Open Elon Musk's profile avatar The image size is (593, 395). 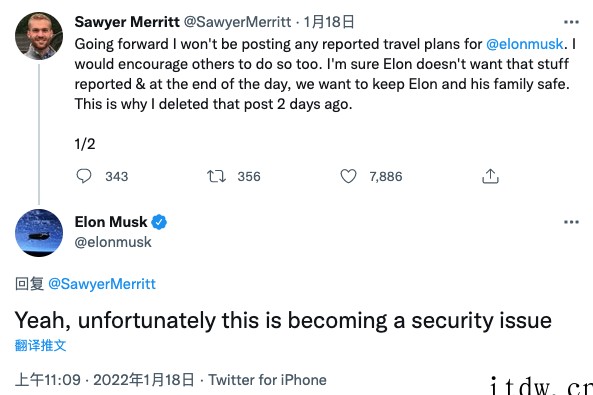click(x=39, y=233)
